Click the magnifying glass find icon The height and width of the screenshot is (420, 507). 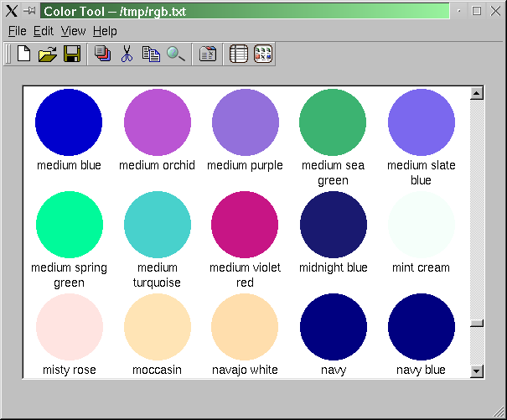pyautogui.click(x=176, y=54)
